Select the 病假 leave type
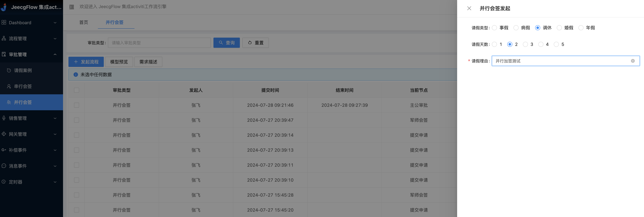644x217 pixels. click(516, 28)
